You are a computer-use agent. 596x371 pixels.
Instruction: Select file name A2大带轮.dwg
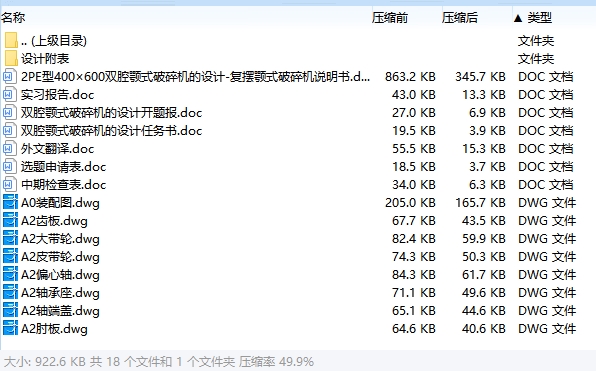click(60, 239)
